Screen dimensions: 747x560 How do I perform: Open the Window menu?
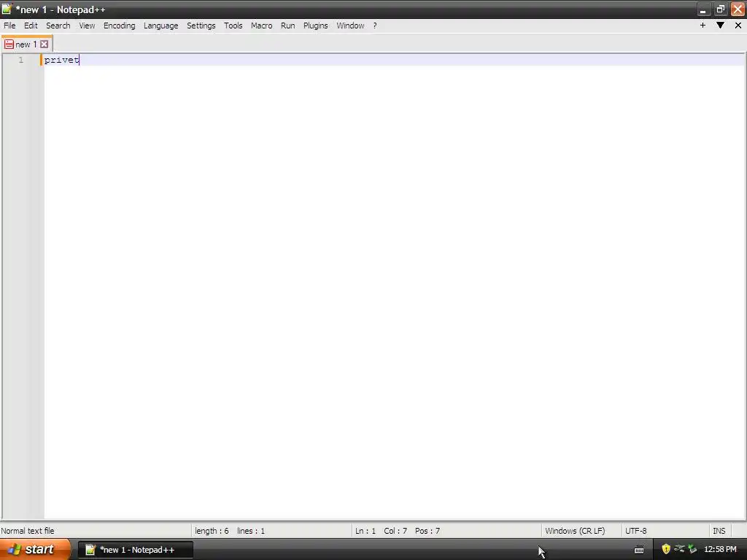350,26
